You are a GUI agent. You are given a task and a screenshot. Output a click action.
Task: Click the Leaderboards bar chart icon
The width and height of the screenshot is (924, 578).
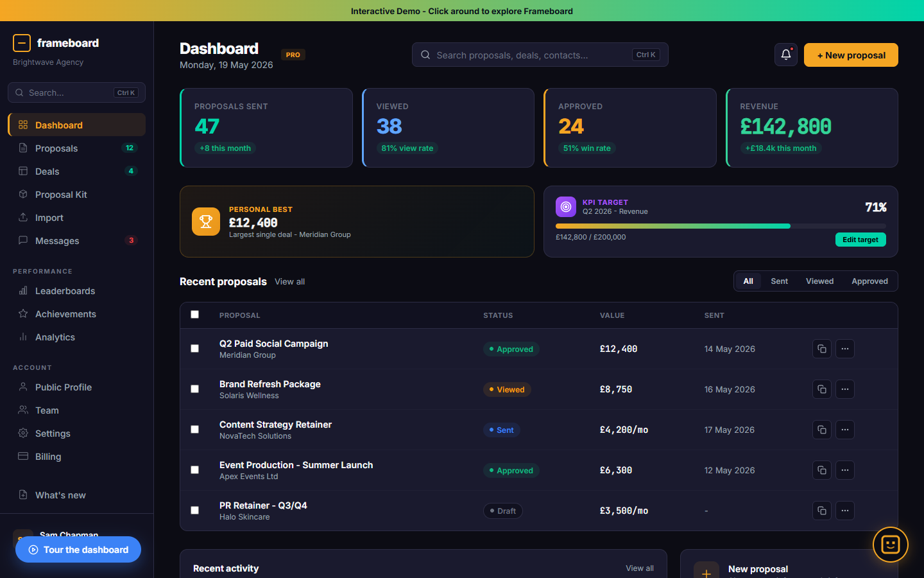(x=23, y=290)
